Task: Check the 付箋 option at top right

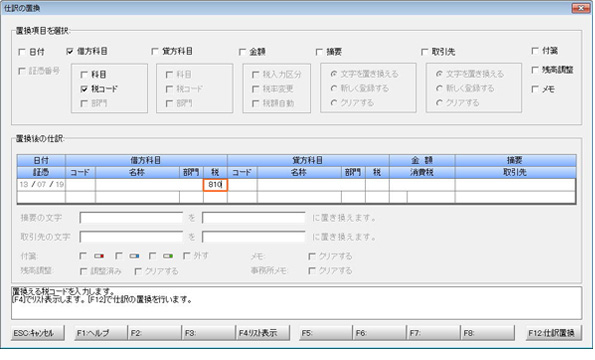Action: point(535,51)
